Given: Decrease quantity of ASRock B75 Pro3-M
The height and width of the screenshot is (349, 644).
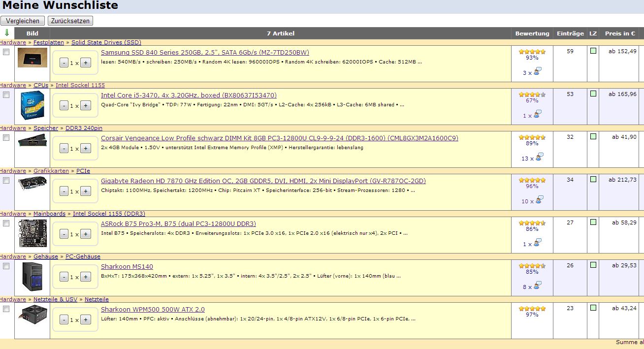Looking at the screenshot, I should point(64,234).
